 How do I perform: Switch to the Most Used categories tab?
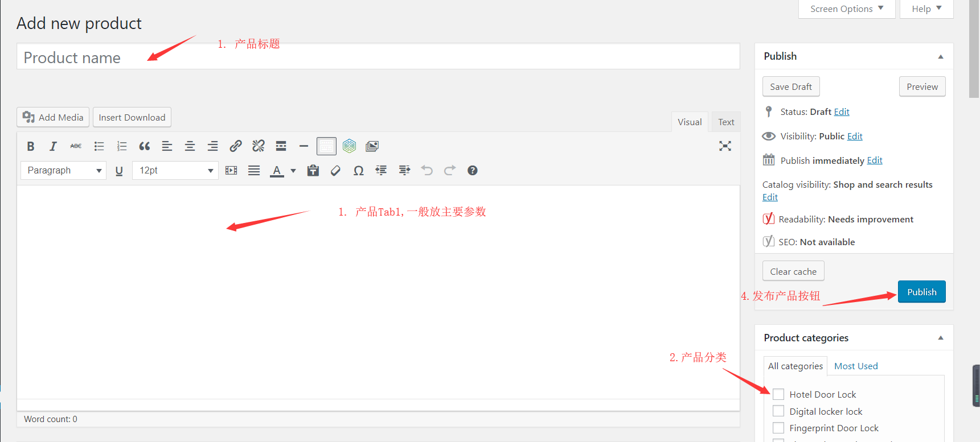pos(855,366)
